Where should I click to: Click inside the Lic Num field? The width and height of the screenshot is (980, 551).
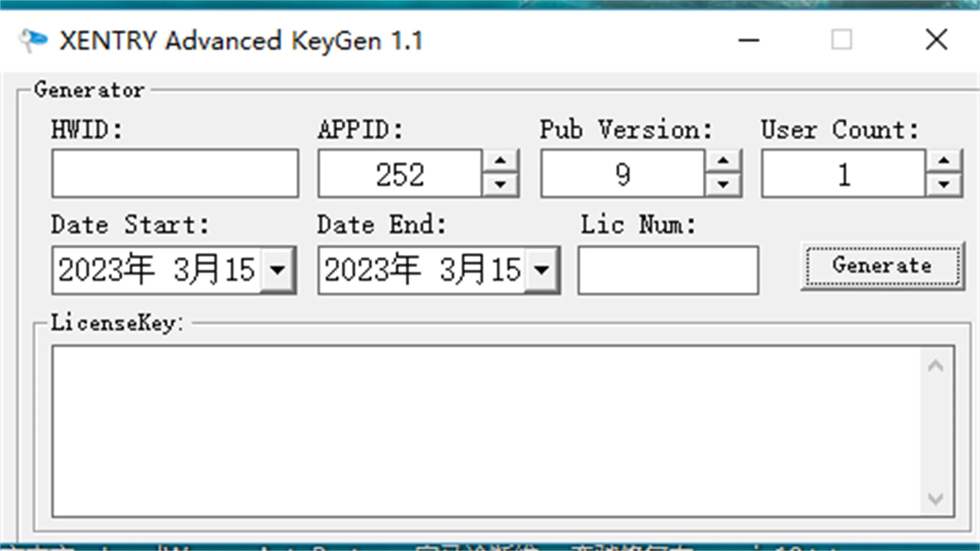[x=667, y=270]
